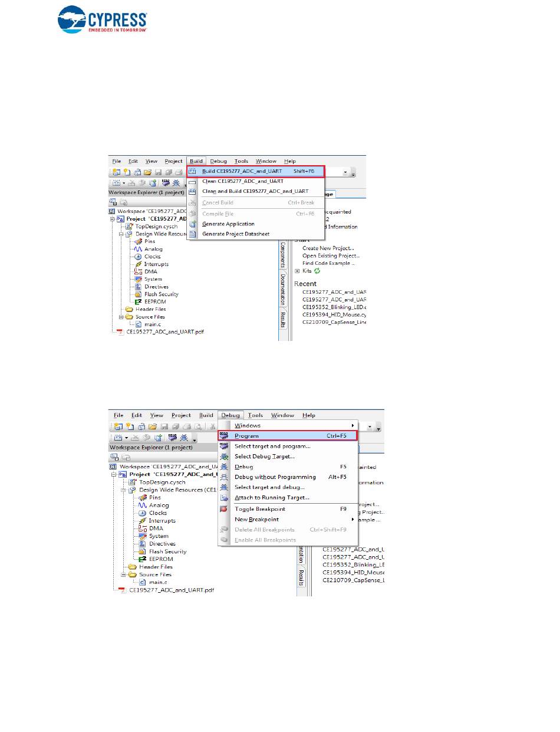The width and height of the screenshot is (560, 732).
Task: Click the Generate Application icon in Build menu
Action: point(192,224)
